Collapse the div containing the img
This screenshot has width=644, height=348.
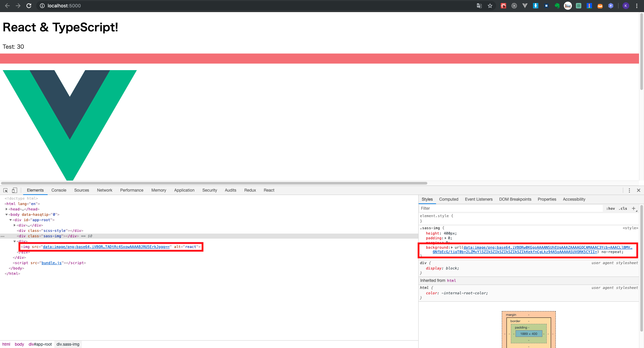click(14, 241)
